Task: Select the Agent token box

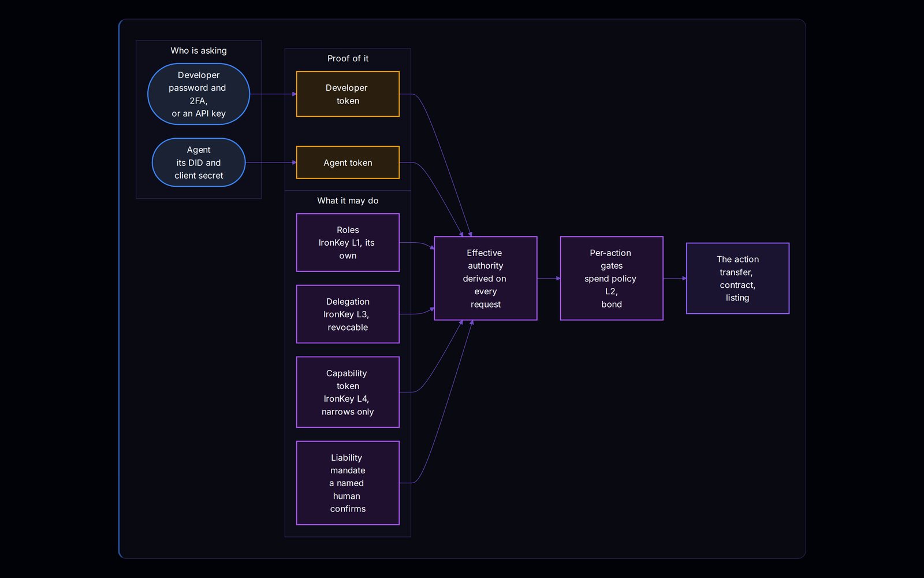Action: click(348, 162)
